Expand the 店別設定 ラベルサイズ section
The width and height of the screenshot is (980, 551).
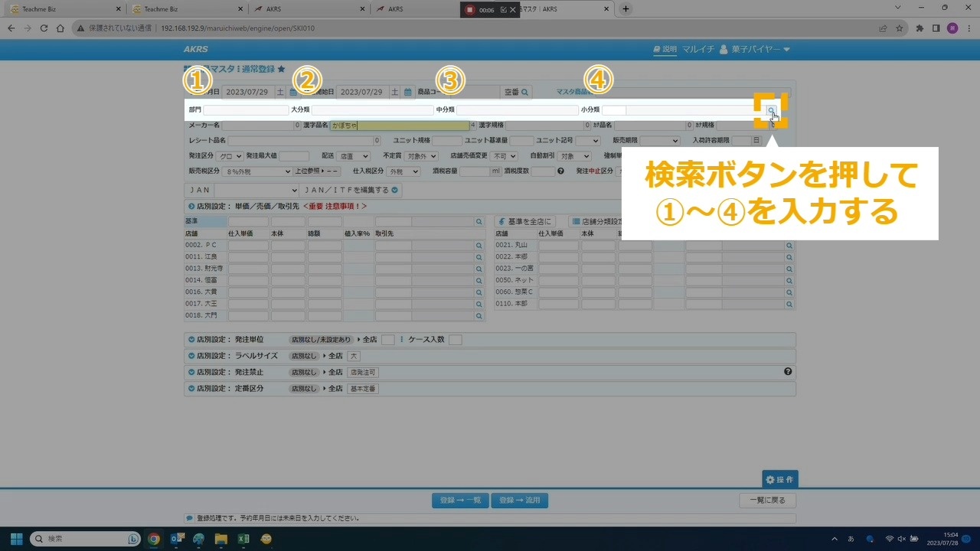pos(191,356)
